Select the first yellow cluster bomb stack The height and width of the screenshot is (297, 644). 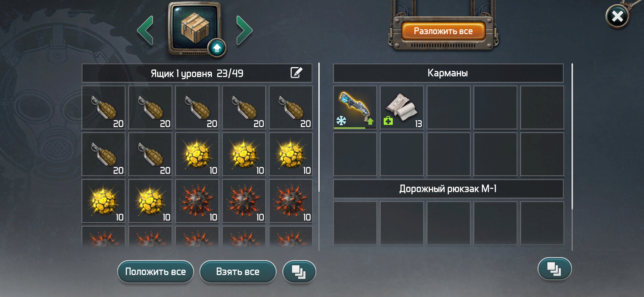point(197,154)
